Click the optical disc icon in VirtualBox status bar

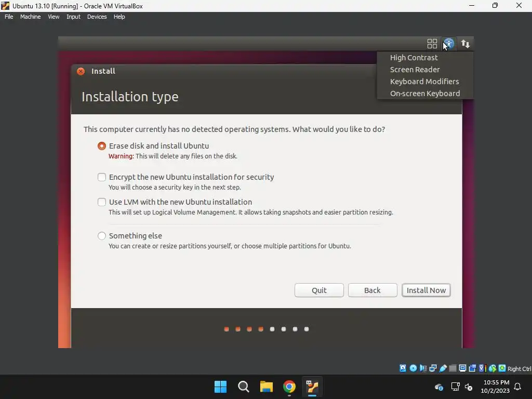coord(413,368)
